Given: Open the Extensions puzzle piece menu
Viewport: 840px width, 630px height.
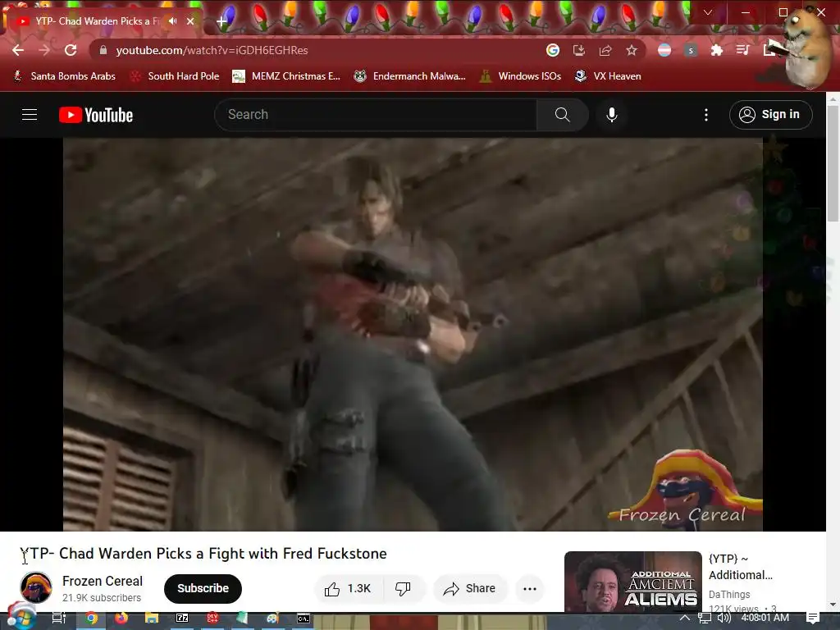Looking at the screenshot, I should [x=717, y=50].
